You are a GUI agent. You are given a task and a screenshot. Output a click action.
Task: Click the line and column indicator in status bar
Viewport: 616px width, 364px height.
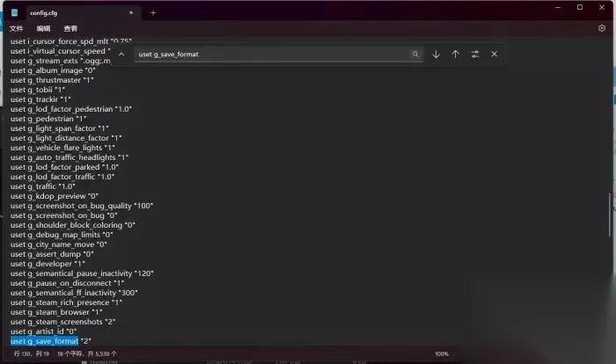coord(32,353)
